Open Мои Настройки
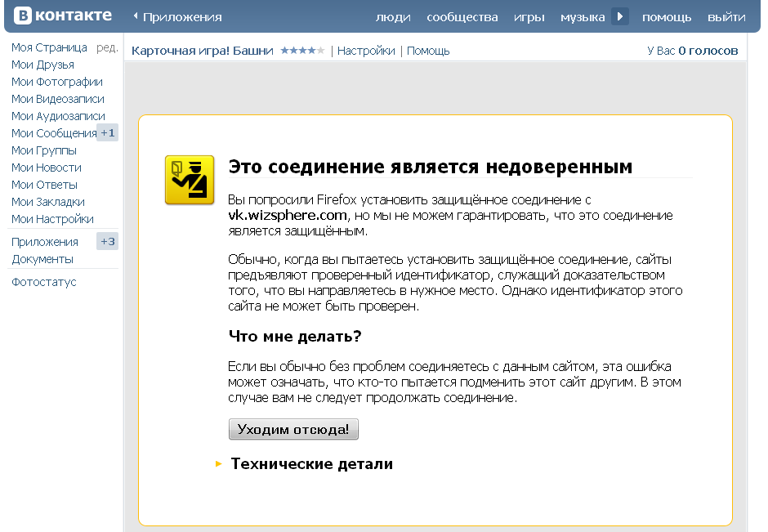The width and height of the screenshot is (768, 532). click(52, 219)
